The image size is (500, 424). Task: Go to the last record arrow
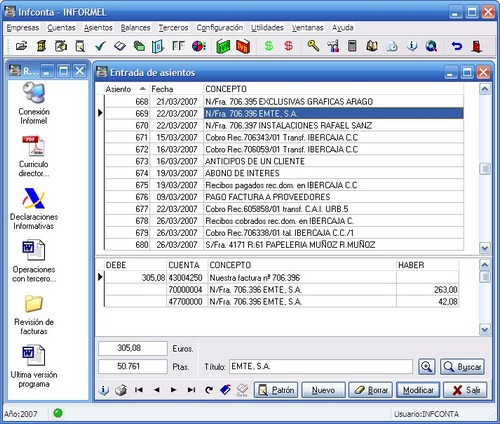[191, 390]
